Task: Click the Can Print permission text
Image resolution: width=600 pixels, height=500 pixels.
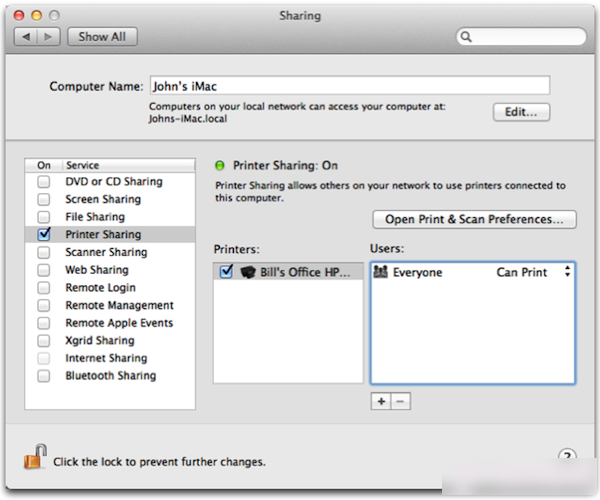Action: tap(522, 272)
